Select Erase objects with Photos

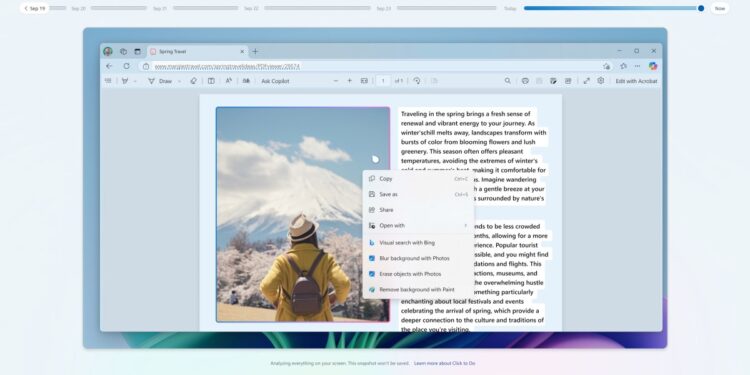(x=418, y=274)
